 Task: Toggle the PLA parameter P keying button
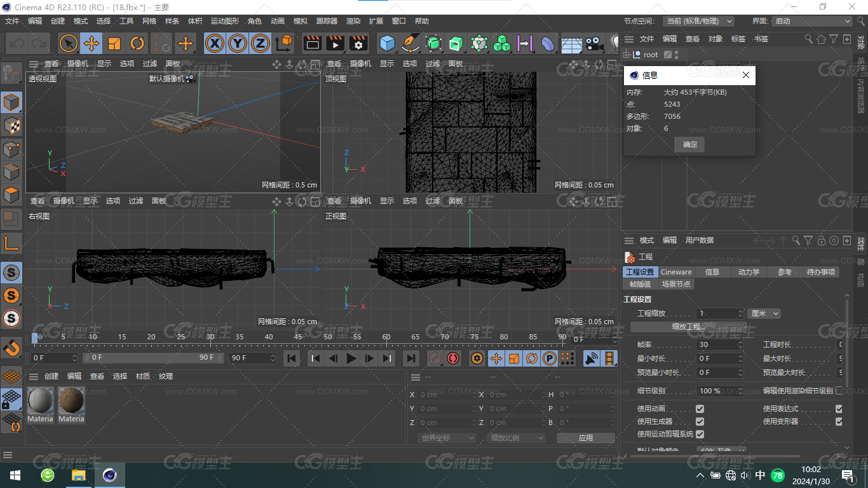coord(550,358)
